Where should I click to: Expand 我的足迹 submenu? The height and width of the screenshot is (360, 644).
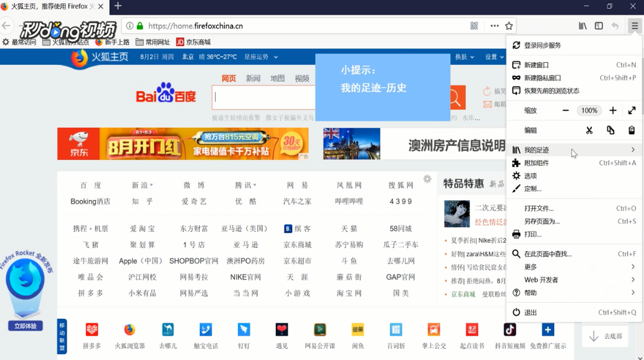575,150
